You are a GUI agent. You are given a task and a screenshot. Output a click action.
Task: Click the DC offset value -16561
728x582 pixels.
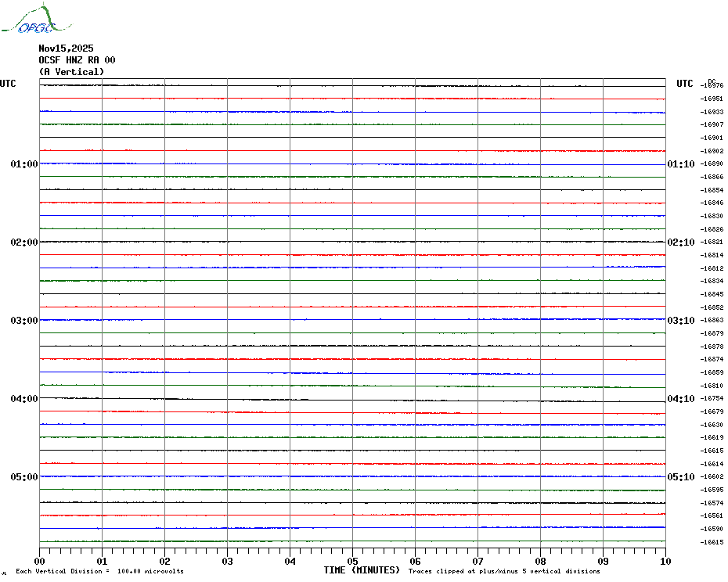(x=712, y=516)
